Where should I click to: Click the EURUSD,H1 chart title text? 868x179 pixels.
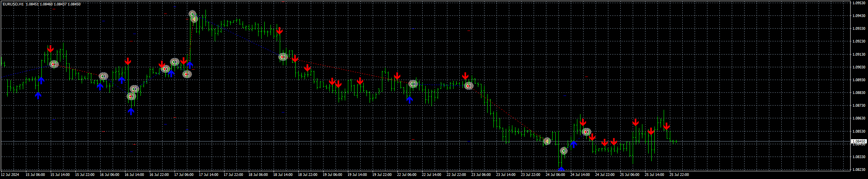[x=13, y=4]
